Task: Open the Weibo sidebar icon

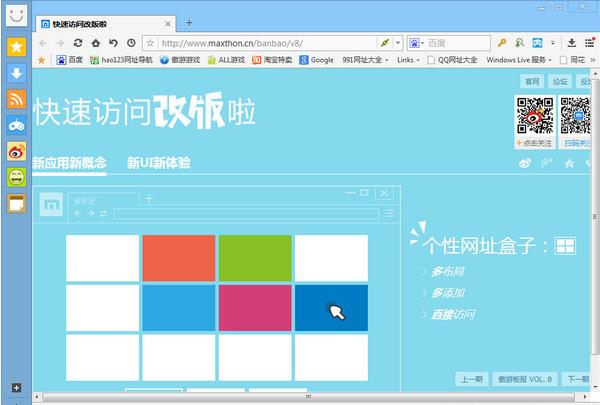Action: (x=16, y=151)
